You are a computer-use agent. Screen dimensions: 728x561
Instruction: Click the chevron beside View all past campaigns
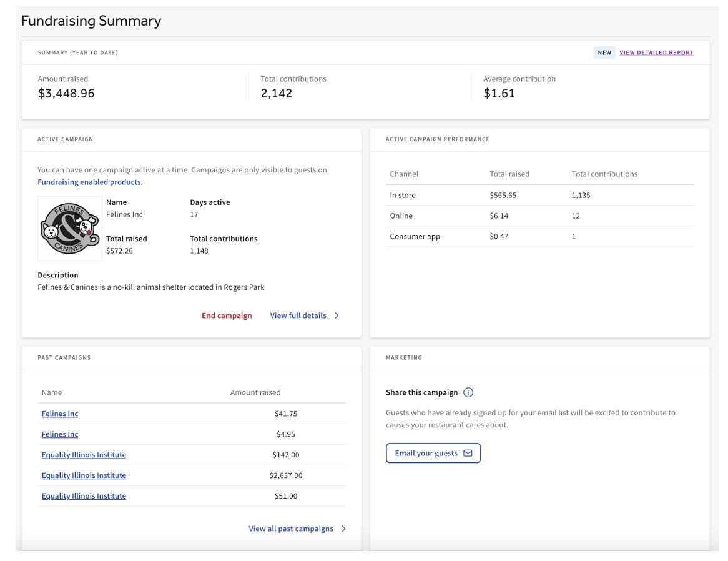tap(343, 529)
